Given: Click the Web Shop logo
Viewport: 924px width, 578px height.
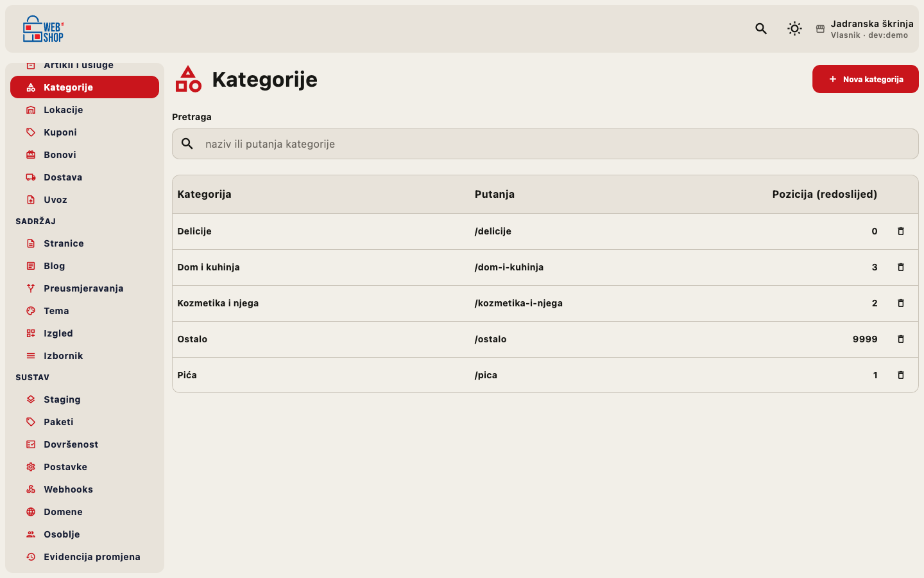Looking at the screenshot, I should (x=44, y=29).
